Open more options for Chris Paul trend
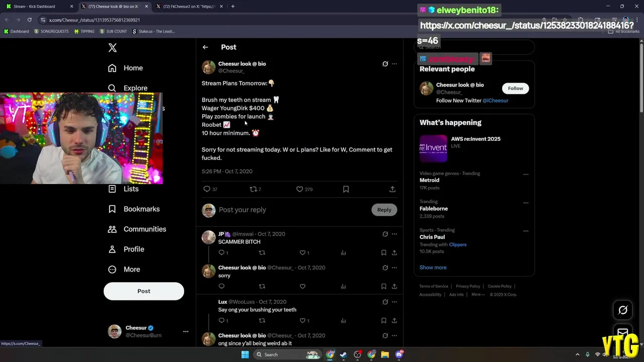The image size is (644, 362). (526, 231)
